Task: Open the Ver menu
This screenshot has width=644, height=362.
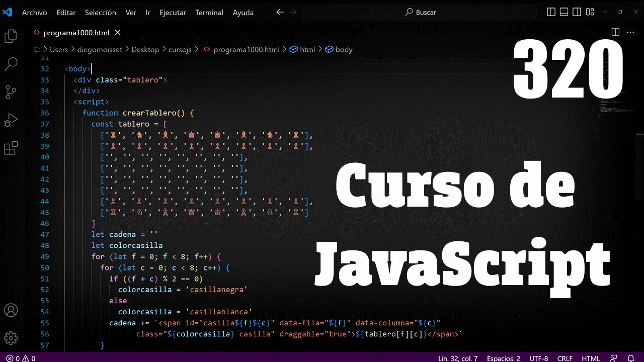Action: pyautogui.click(x=131, y=13)
